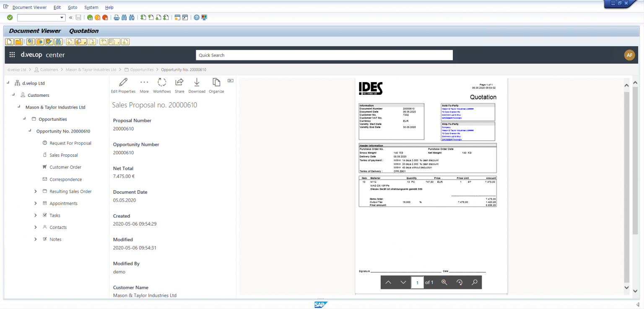Click the Find Next binoculars icon
Image resolution: width=644 pixels, height=309 pixels.
pyautogui.click(x=132, y=18)
